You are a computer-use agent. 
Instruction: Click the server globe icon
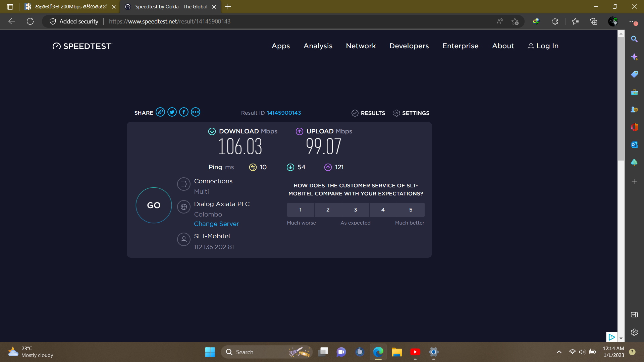point(184,207)
